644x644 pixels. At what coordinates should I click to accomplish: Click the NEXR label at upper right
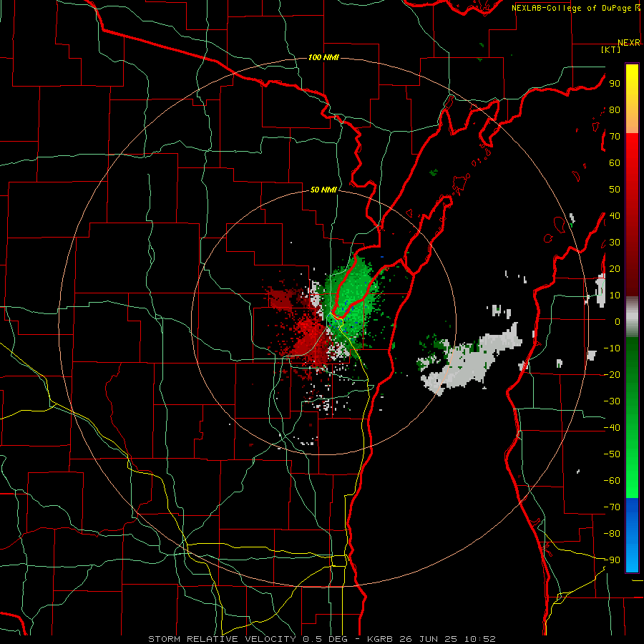629,43
